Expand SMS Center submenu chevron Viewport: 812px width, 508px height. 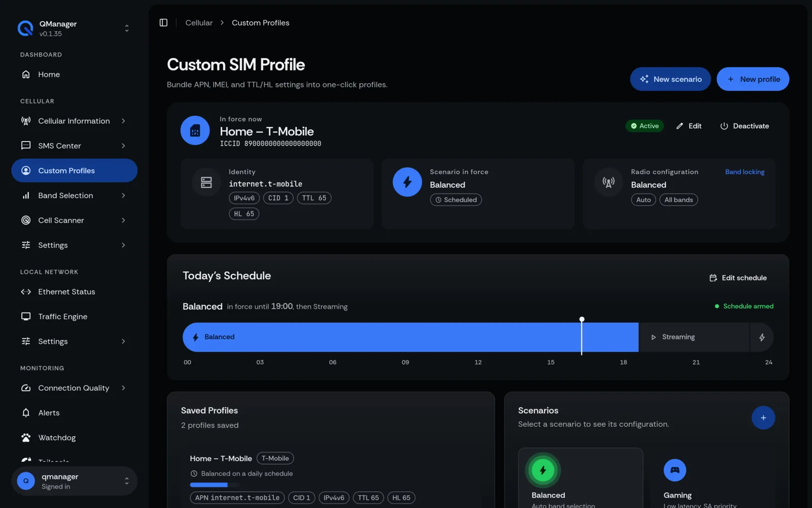tap(123, 146)
